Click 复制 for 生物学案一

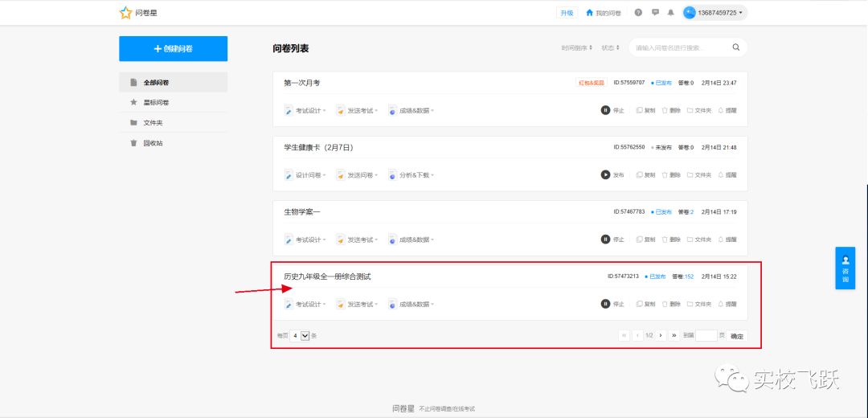pos(645,240)
